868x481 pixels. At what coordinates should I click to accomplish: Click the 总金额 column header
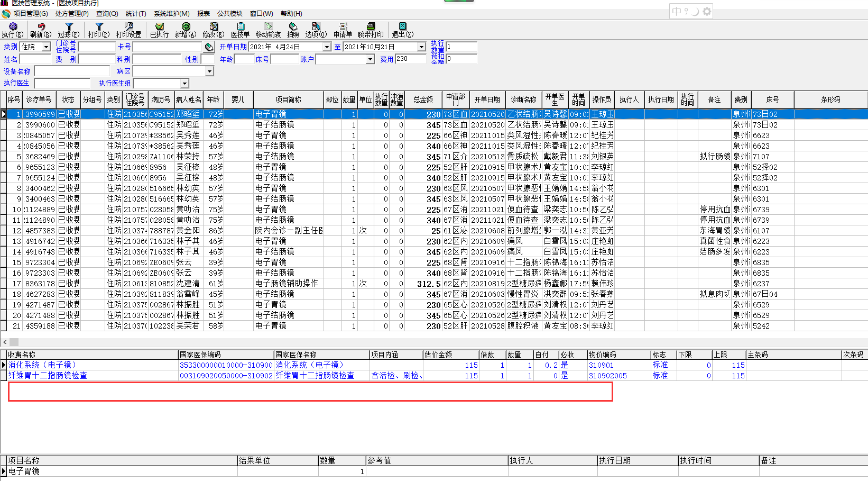pyautogui.click(x=423, y=99)
